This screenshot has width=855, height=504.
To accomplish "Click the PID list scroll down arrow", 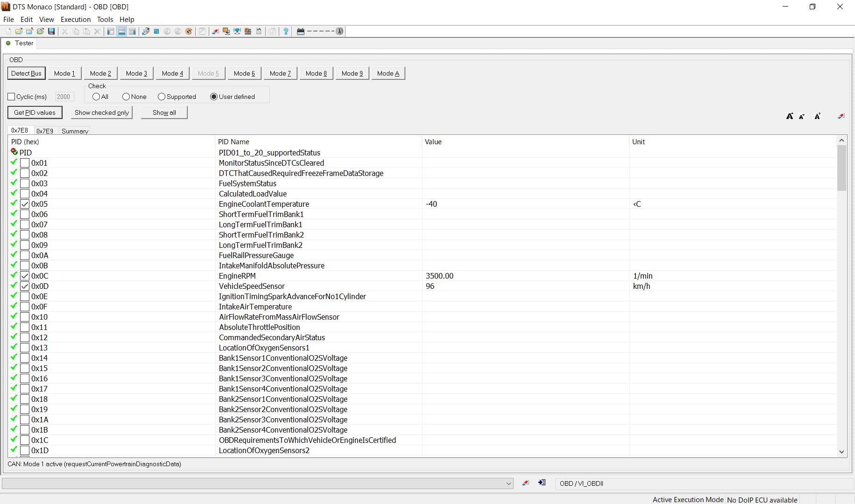I will (841, 451).
